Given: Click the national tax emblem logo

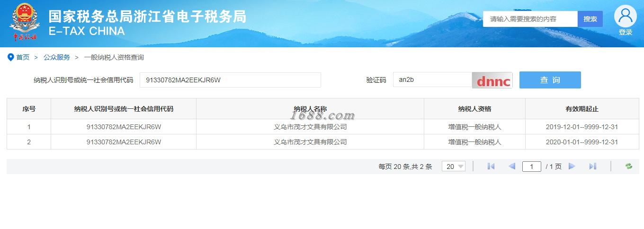Looking at the screenshot, I should (25, 23).
